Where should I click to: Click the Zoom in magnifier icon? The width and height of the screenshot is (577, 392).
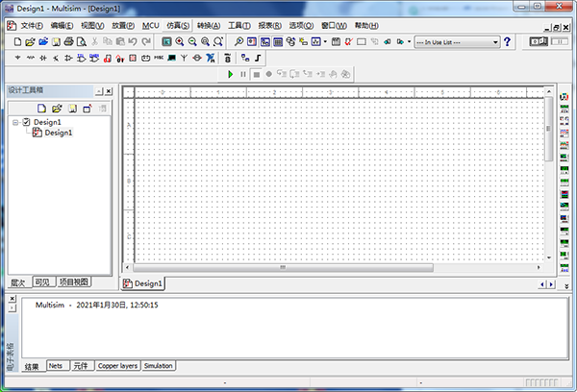coord(179,42)
